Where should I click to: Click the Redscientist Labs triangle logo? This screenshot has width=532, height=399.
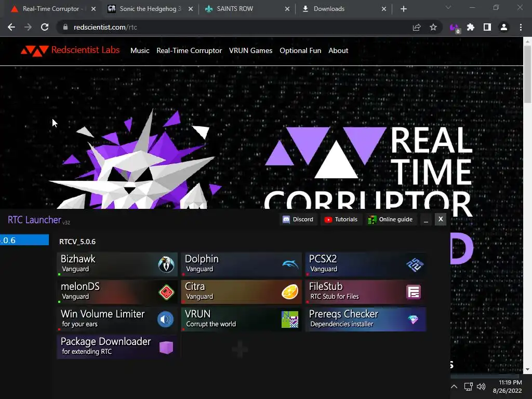[35, 51]
